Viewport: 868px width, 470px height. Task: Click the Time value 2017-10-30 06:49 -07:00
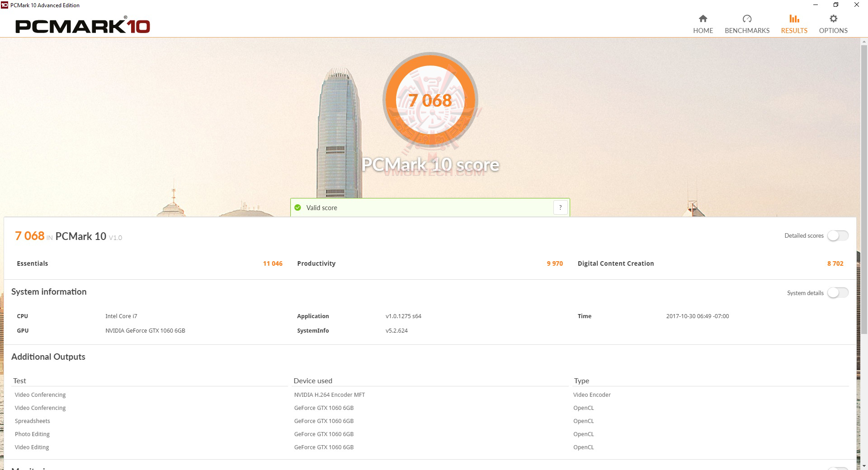click(698, 316)
